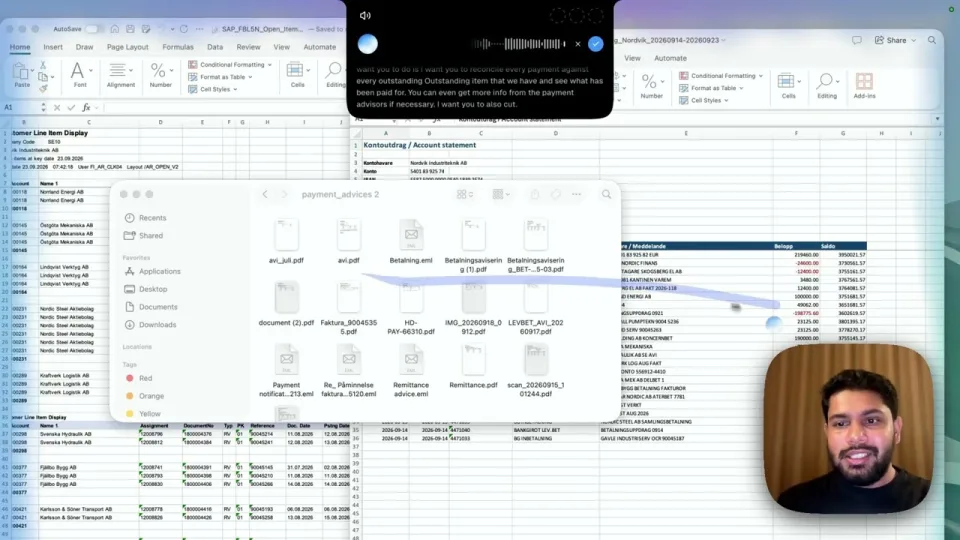Screen dimensions: 960x540
Task: Click Cut scissors icon in left Excel
Action: (x=43, y=65)
